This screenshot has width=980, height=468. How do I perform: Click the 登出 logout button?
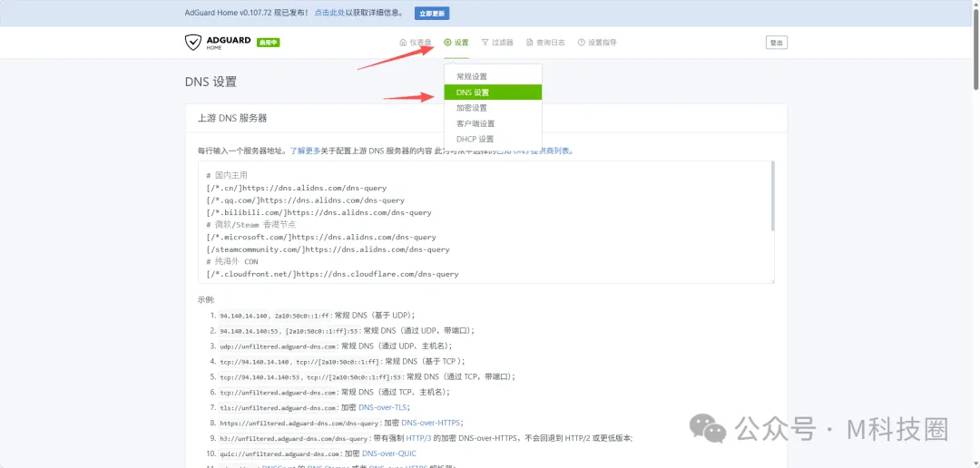pos(776,43)
